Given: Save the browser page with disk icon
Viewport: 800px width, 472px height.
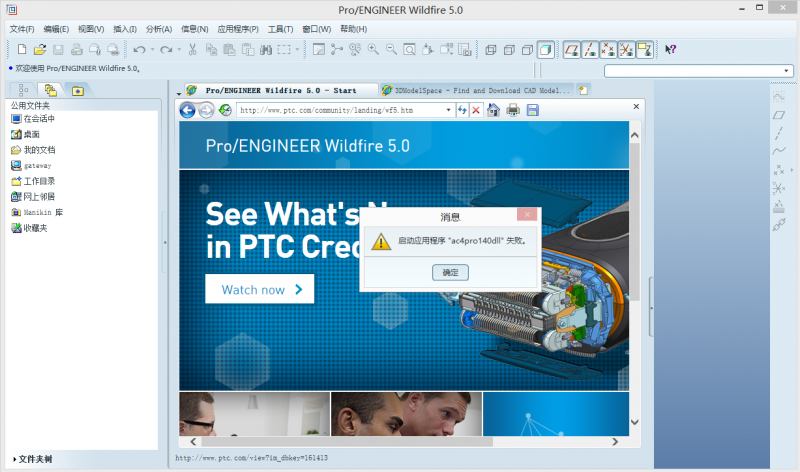Looking at the screenshot, I should [533, 110].
